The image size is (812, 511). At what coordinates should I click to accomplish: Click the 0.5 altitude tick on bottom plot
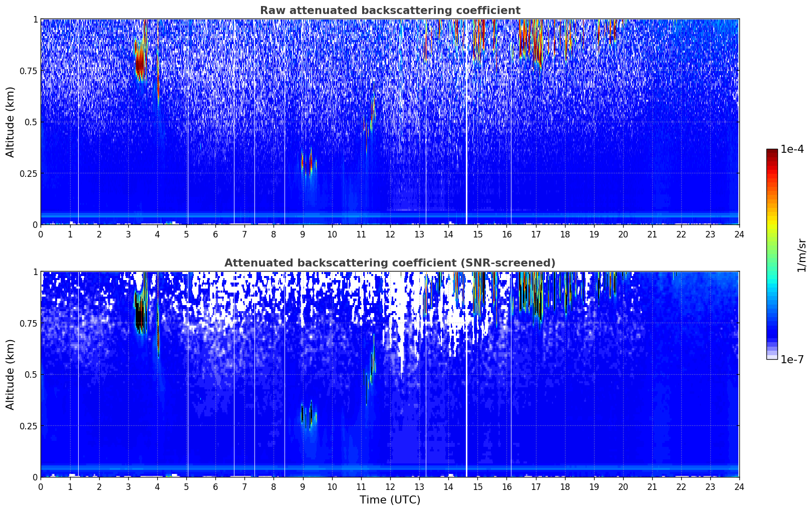[x=31, y=374]
